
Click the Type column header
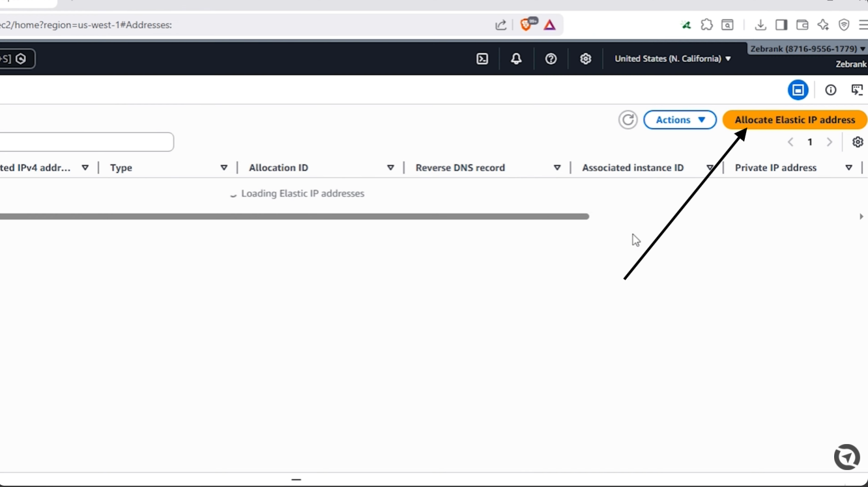[x=121, y=168]
